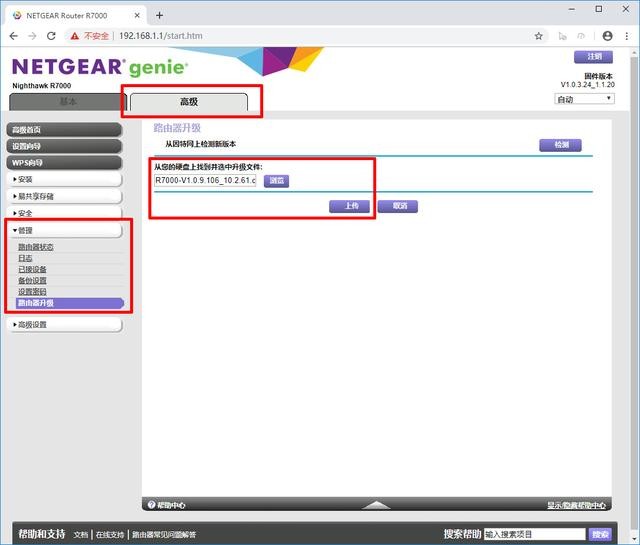Click the 注销 logout button
Screen dimensions: 640x545
pos(593,57)
